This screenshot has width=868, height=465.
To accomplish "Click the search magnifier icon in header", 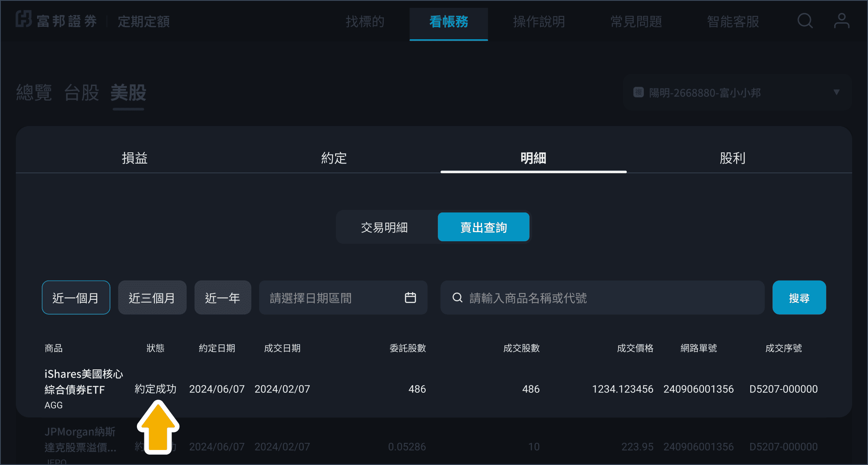I will point(805,20).
